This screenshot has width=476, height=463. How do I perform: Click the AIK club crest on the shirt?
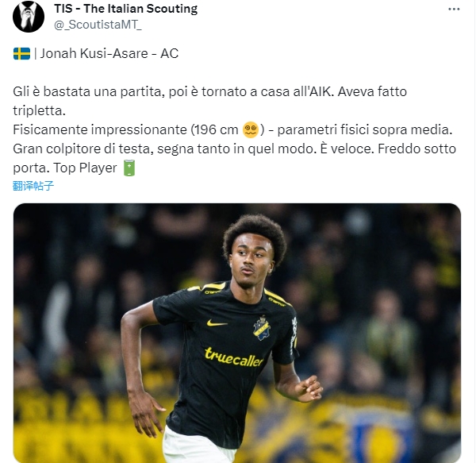[x=262, y=328]
